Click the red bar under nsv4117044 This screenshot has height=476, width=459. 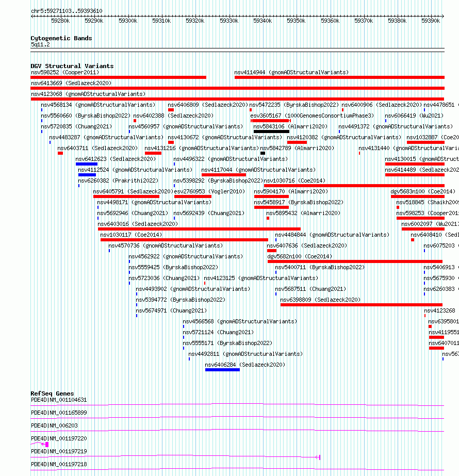point(224,175)
